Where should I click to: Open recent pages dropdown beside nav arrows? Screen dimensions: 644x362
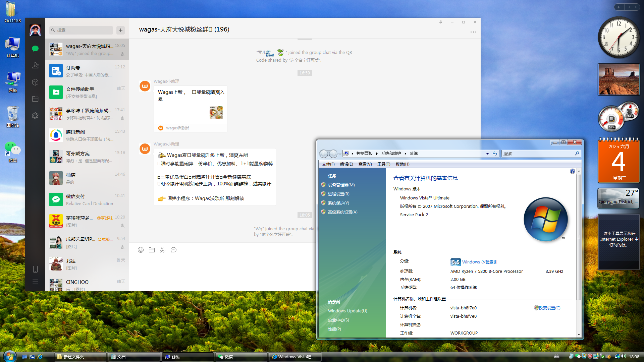(340, 154)
